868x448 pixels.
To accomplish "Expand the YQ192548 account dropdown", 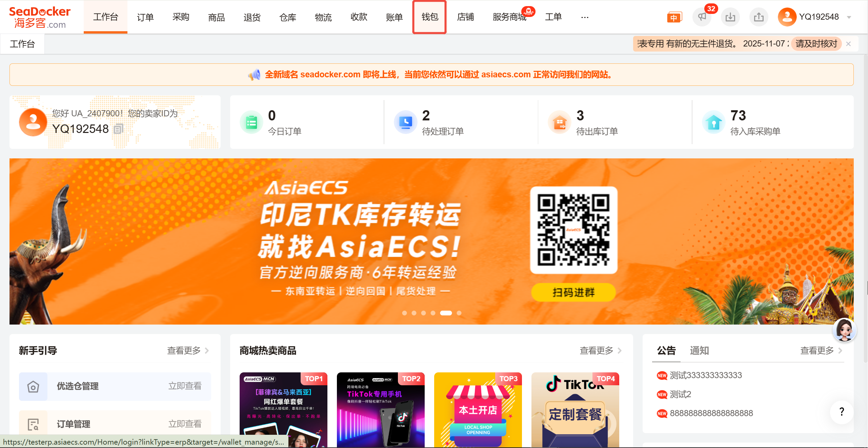I will [x=849, y=17].
